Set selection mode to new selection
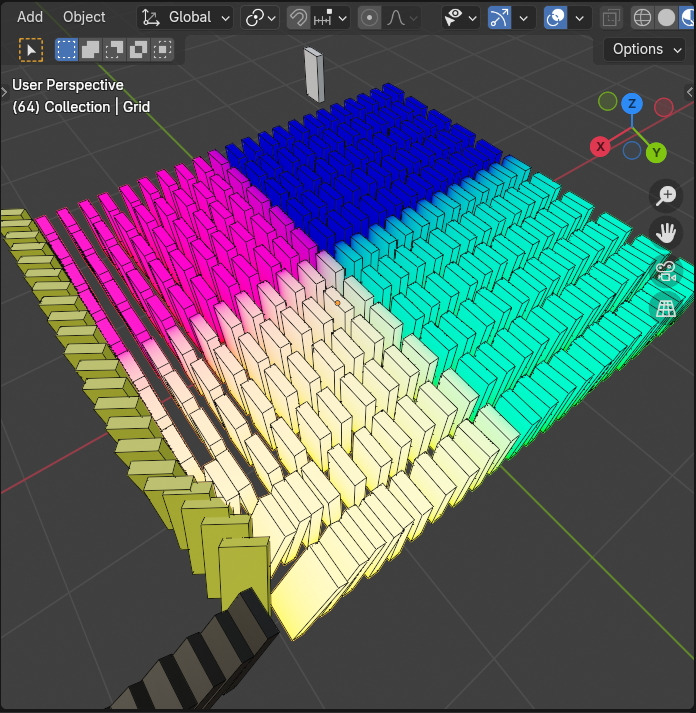 [66, 50]
